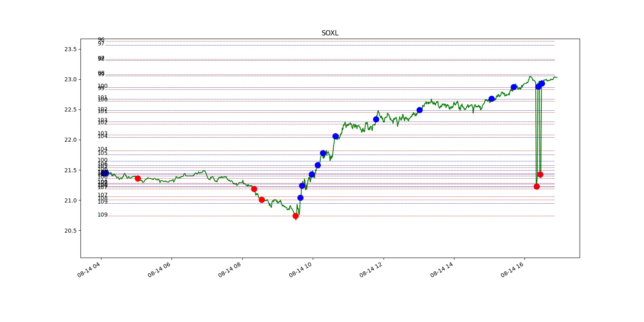This screenshot has height=322, width=644.
Task: Select the 22.5 y-axis tick label
Action: pos(70,109)
